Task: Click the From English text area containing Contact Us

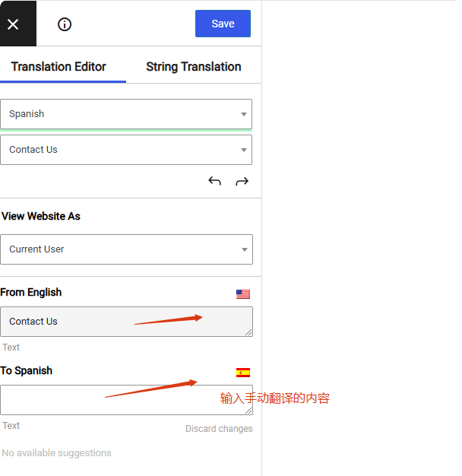Action: 126,322
